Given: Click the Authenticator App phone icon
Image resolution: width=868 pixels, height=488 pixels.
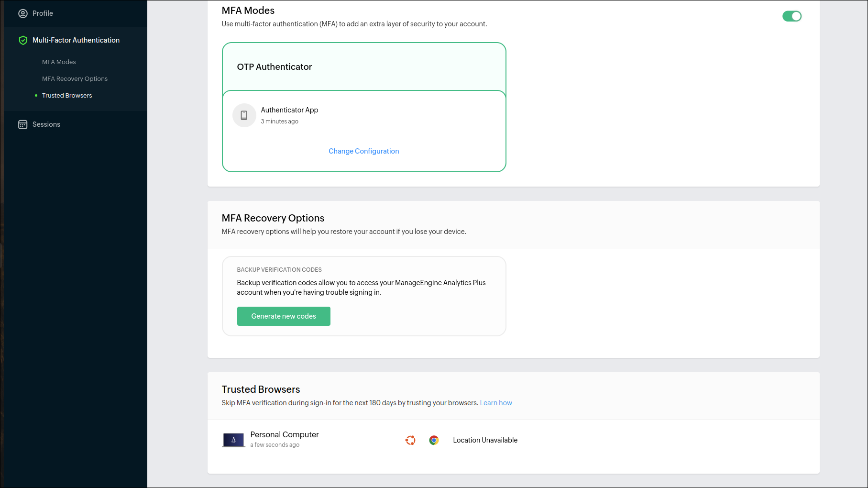Looking at the screenshot, I should (x=244, y=115).
